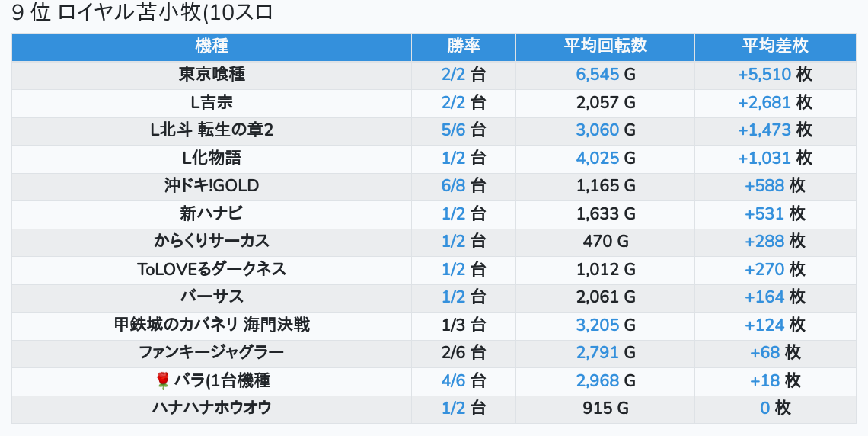
Task: Click the バーサス machine name
Action: click(212, 297)
